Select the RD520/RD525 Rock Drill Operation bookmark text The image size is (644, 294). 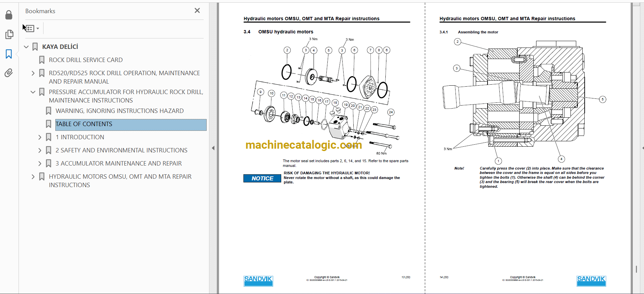(x=124, y=77)
